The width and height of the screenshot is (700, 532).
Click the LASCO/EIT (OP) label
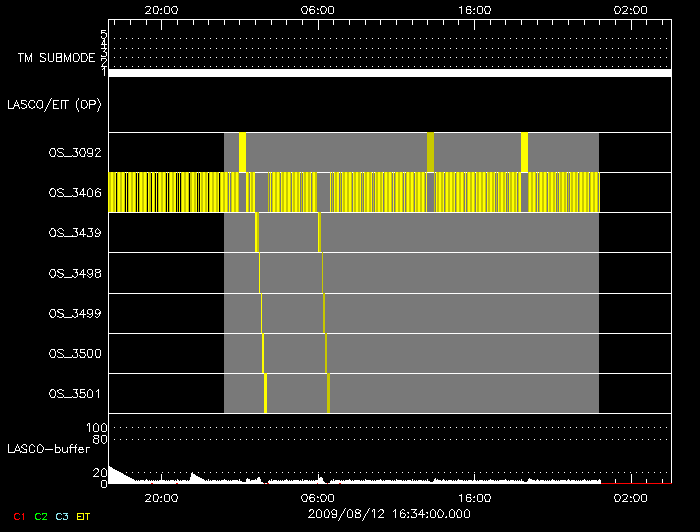[56, 104]
